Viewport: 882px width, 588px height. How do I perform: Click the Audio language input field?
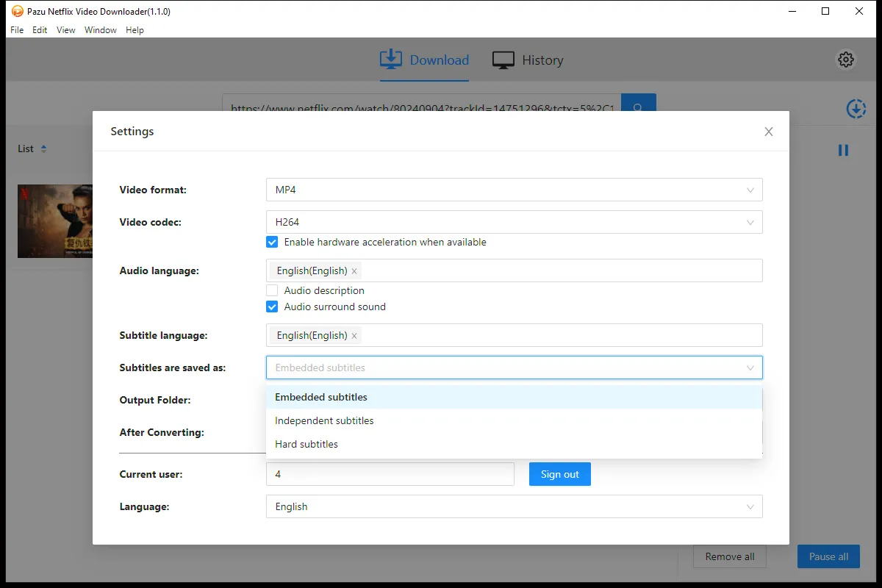(514, 270)
